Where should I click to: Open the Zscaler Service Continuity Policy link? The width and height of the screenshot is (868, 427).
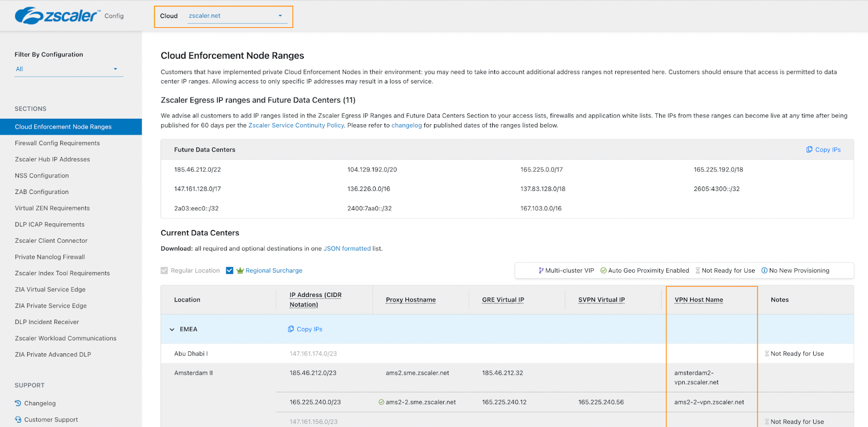[x=296, y=125]
